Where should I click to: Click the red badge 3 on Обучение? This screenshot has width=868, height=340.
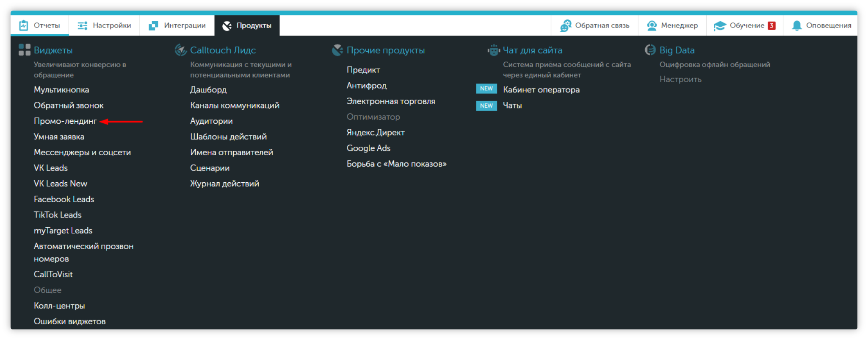click(x=771, y=25)
